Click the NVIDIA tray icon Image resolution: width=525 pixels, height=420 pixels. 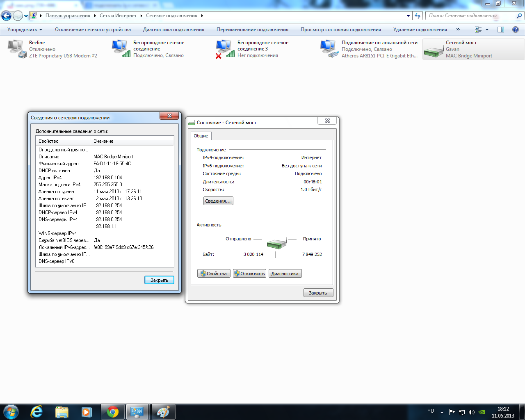[482, 412]
